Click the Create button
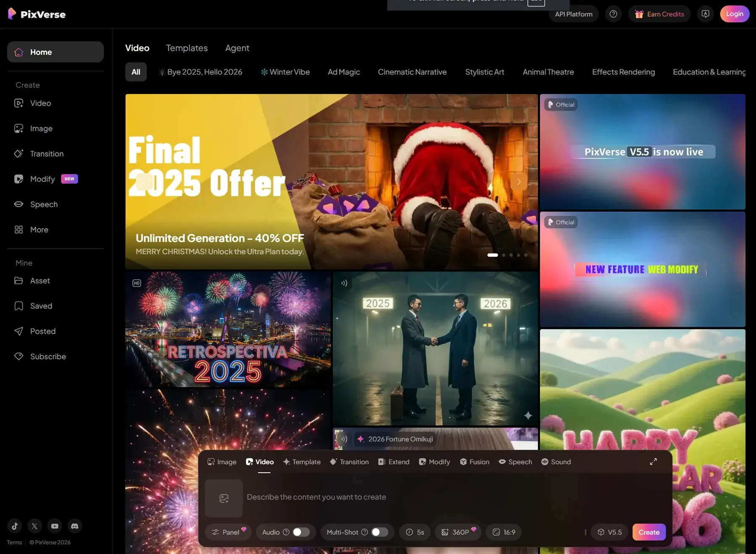 [649, 532]
